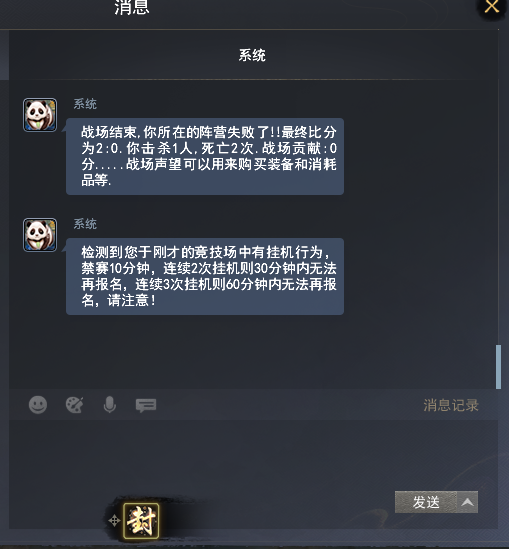Open 消息记录 message history
This screenshot has width=509, height=549.
451,405
